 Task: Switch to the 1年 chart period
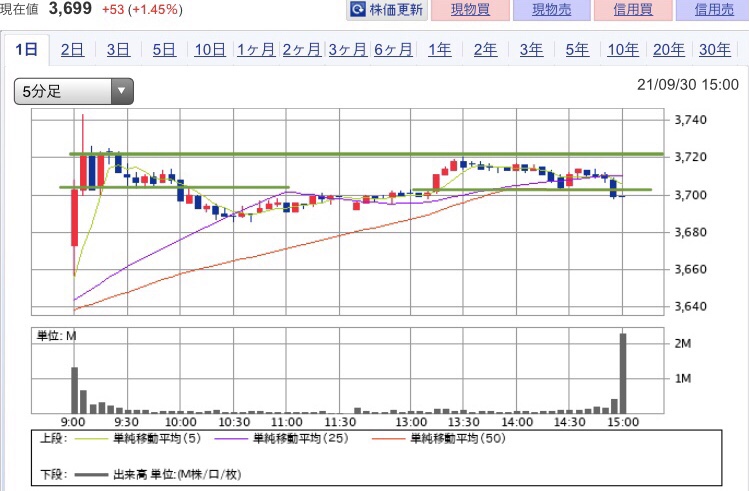tap(439, 50)
